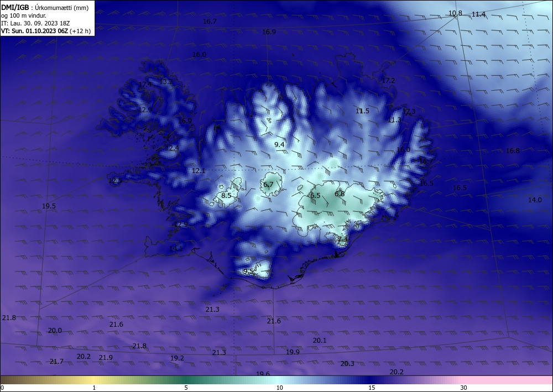
Task: Click the 11.5 map value
Action: (x=362, y=111)
